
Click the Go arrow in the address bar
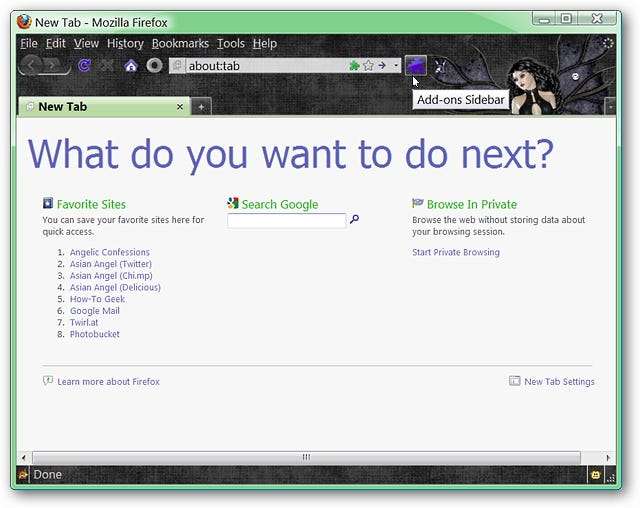[382, 65]
